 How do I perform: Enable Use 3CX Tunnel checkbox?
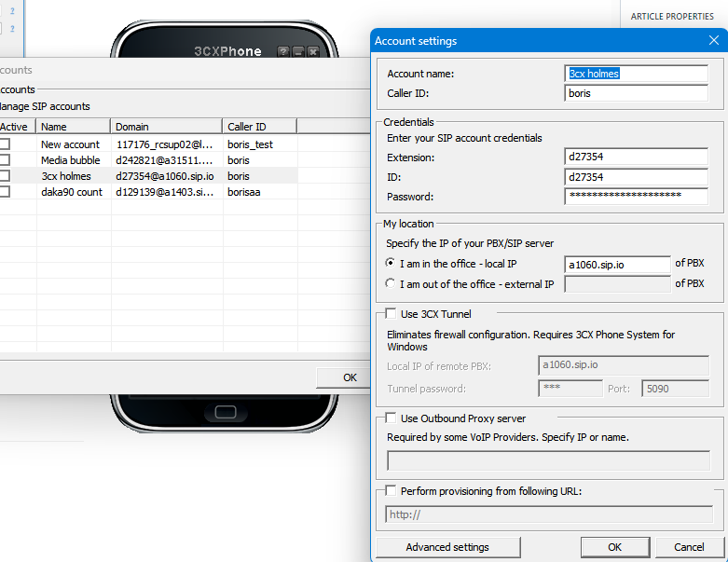tap(391, 314)
